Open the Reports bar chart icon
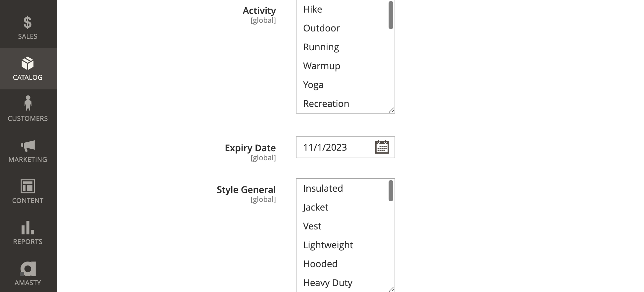 tap(28, 228)
